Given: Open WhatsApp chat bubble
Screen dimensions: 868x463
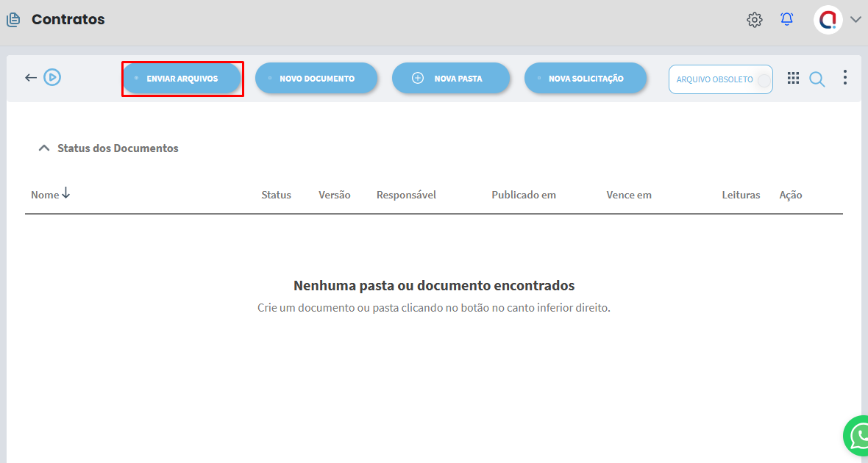Looking at the screenshot, I should [x=859, y=436].
